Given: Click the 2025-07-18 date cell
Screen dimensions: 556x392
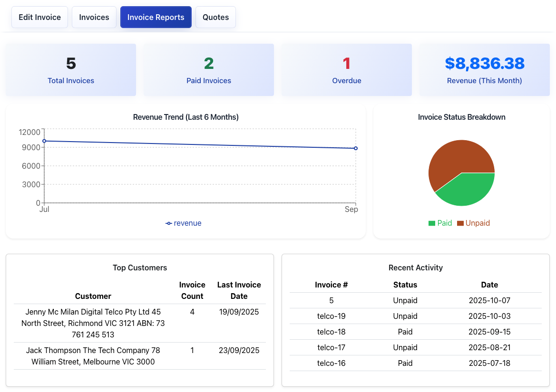Looking at the screenshot, I should (489, 363).
